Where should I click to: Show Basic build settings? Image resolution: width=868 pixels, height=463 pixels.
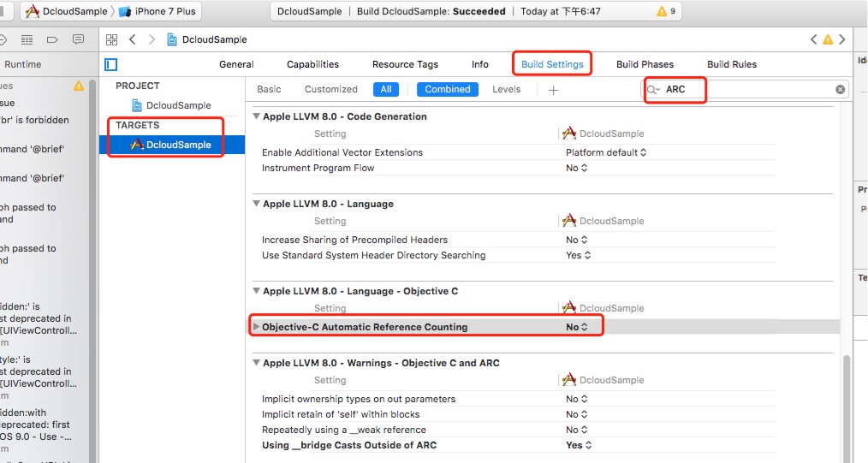coord(269,89)
